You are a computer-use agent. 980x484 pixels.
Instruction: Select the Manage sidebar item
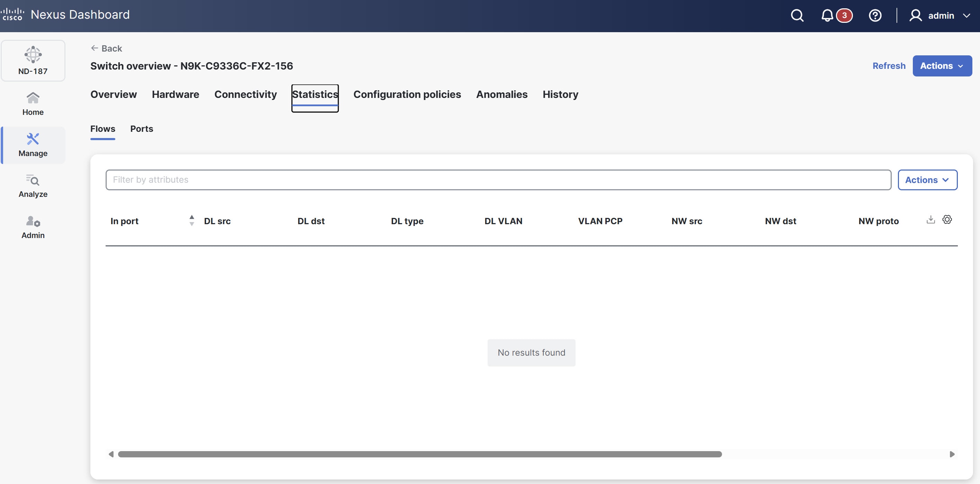33,145
